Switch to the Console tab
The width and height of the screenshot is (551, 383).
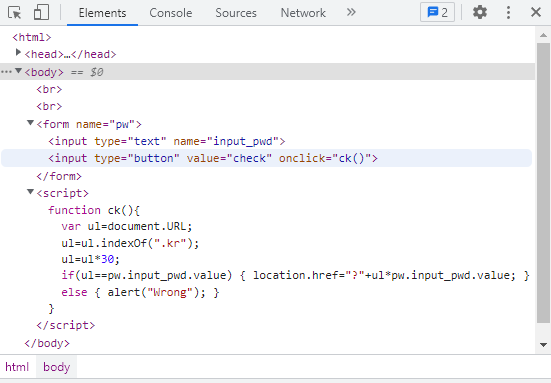[170, 13]
